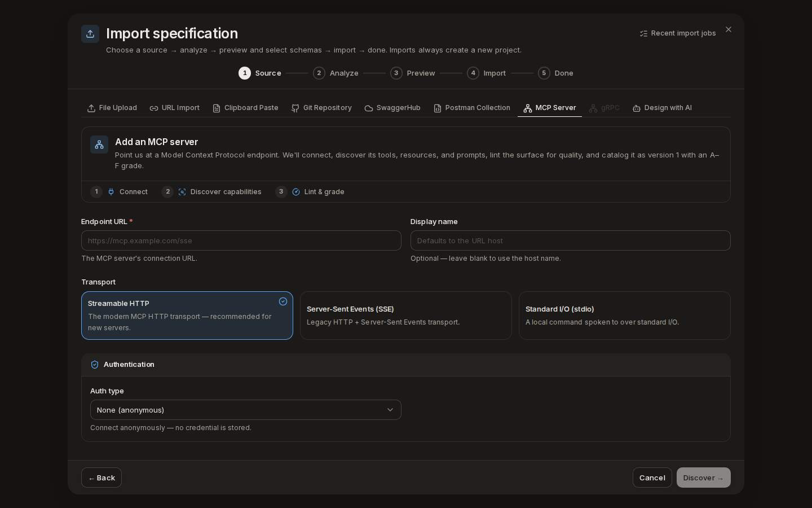This screenshot has height=508, width=812.
Task: Close the Import specification dialog
Action: [x=729, y=29]
